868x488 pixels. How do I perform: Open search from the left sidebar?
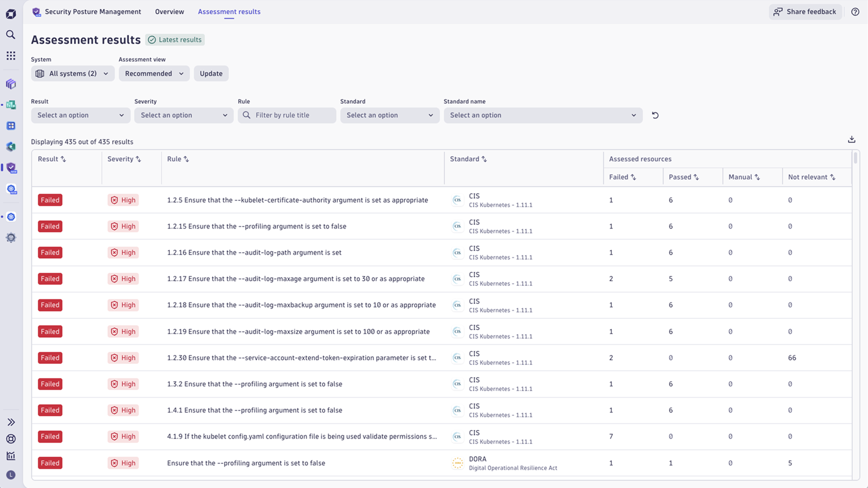[11, 35]
